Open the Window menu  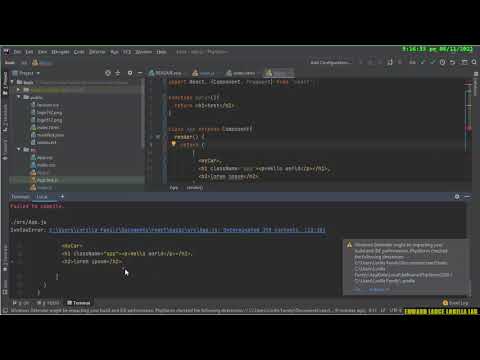pos(143,52)
